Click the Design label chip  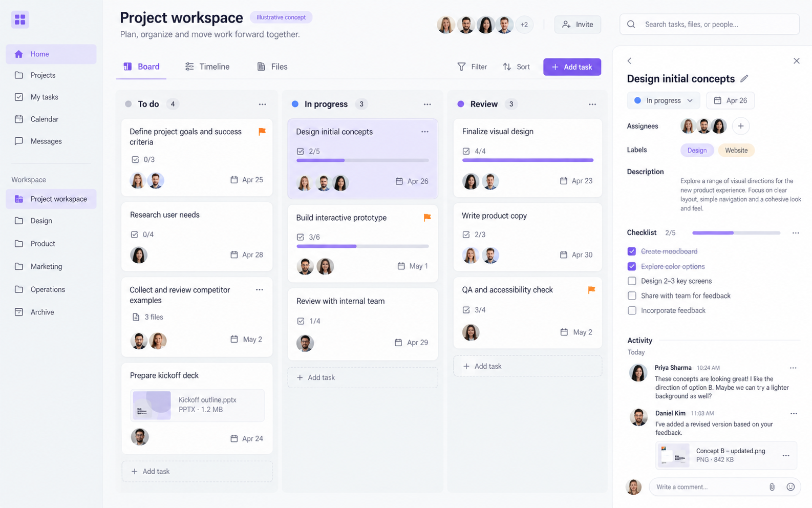697,150
